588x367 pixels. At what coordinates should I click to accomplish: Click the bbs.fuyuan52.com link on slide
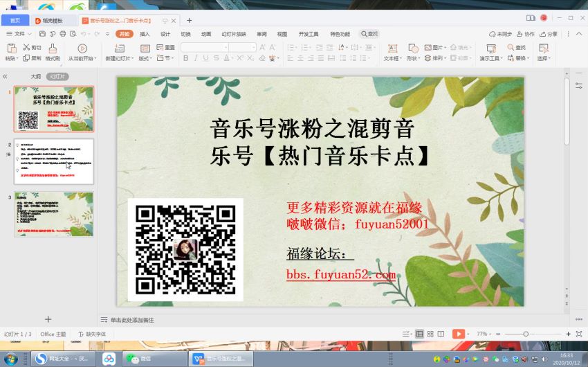[341, 274]
